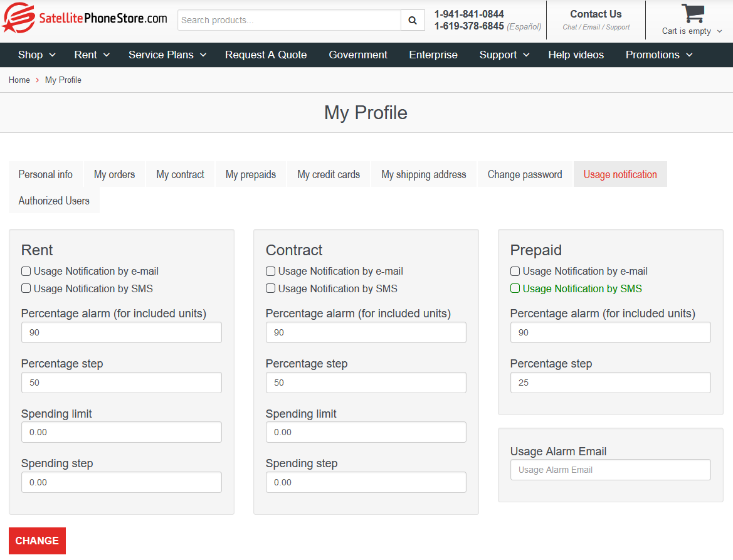733x560 pixels.
Task: Click Español phone number 1-619-378-6845
Action: click(x=469, y=26)
